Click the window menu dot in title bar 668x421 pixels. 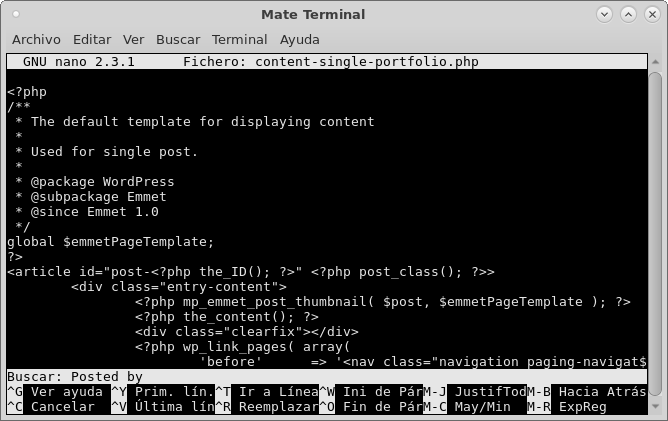[16, 14]
